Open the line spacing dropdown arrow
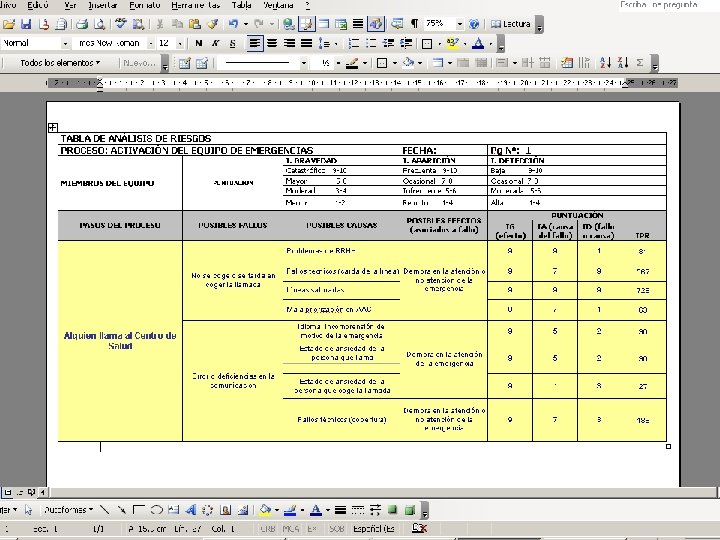Screen dimensions: 720x540 (336, 44)
